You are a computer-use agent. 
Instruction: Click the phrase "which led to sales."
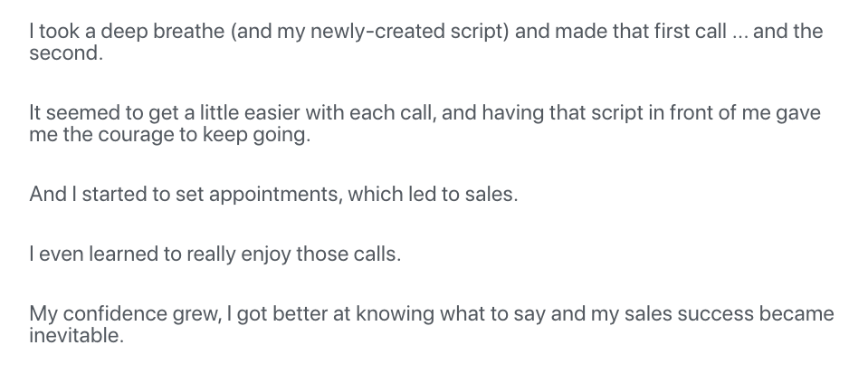pos(433,195)
